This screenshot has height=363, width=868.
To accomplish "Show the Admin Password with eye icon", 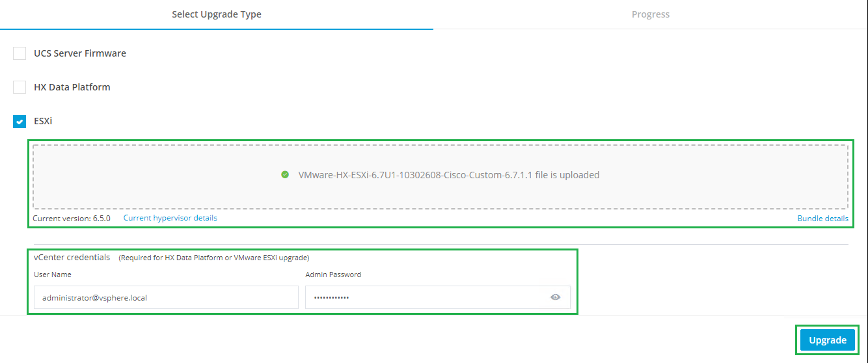I will click(555, 297).
